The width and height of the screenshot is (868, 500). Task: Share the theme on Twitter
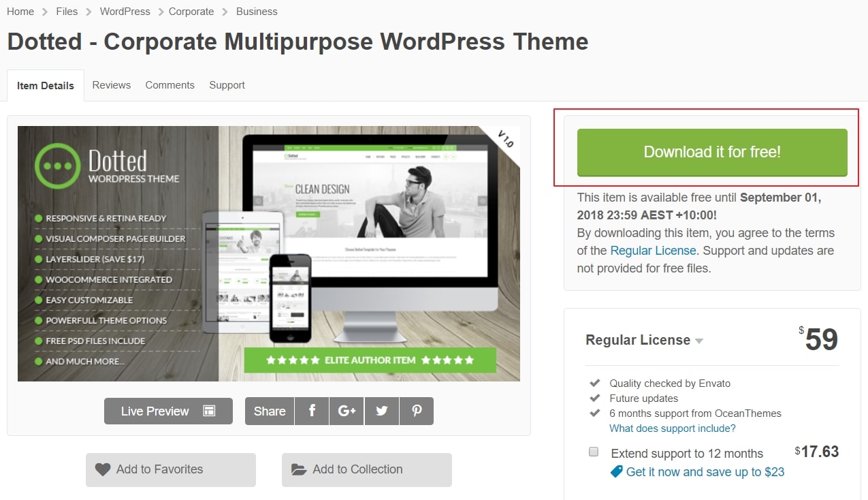(x=381, y=411)
